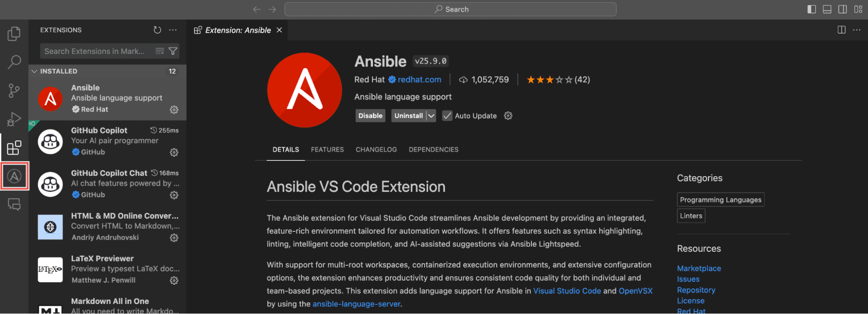Viewport: 868px width, 314px height.
Task: Open the Ansible view in activity bar
Action: click(14, 176)
